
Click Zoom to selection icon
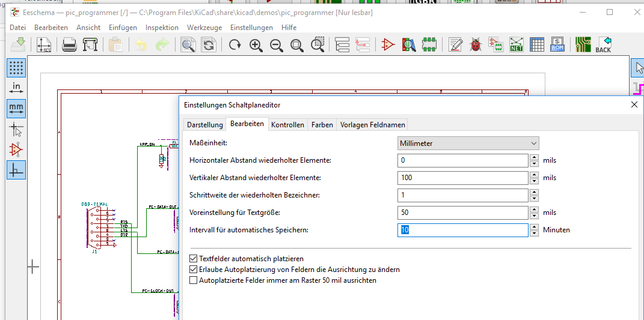[x=317, y=44]
